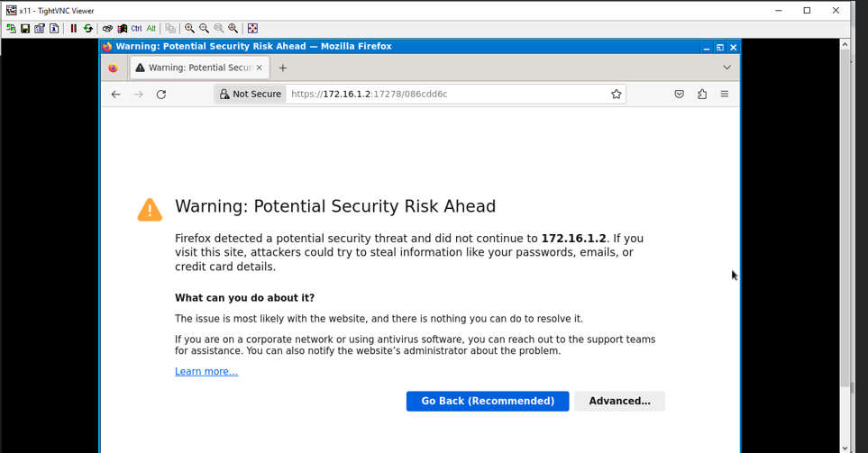Open a new tab with plus button
Image resolution: width=868 pixels, height=453 pixels.
(x=283, y=68)
